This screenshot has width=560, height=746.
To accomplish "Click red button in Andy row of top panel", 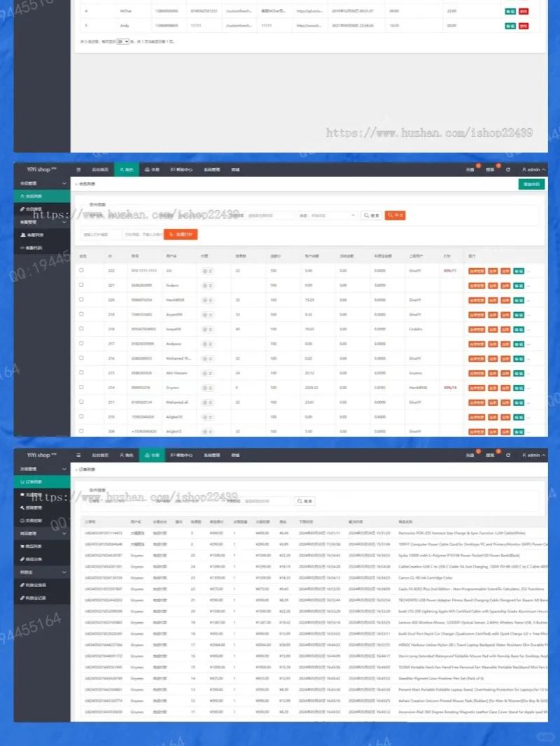I will 524,26.
